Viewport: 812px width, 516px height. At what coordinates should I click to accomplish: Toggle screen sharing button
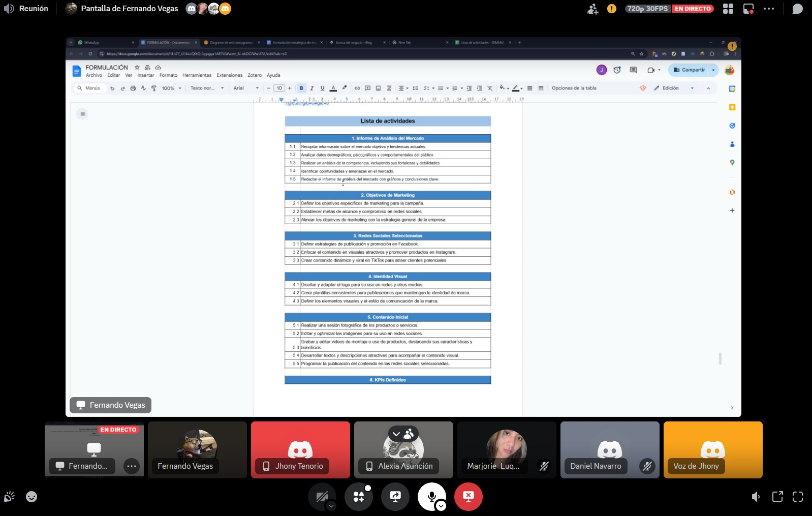[395, 497]
